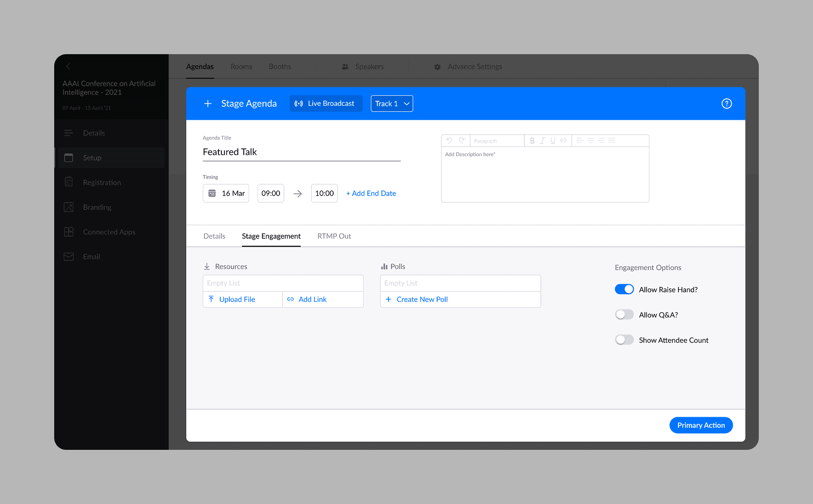Click the insert link icon in the editor
The width and height of the screenshot is (813, 504).
[563, 140]
